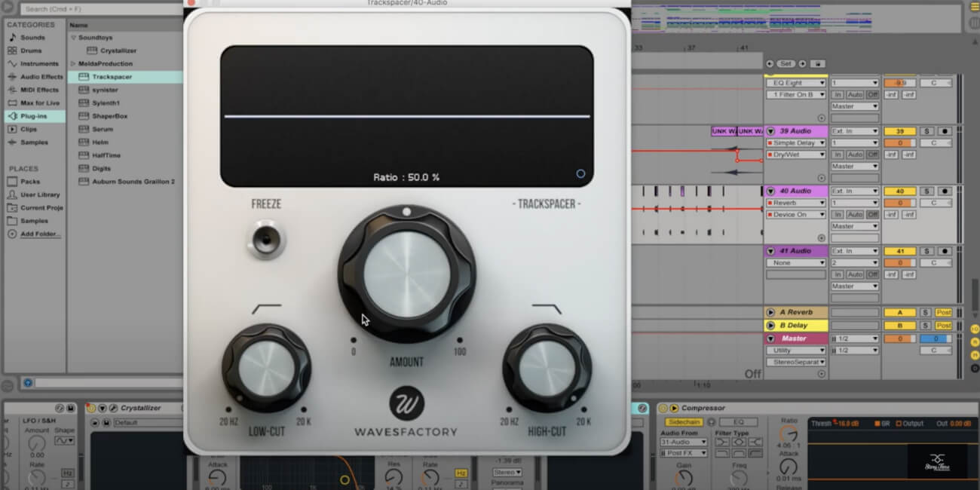This screenshot has height=490, width=980.
Task: Click the small circle in the Trackspacer display corner
Action: click(580, 173)
